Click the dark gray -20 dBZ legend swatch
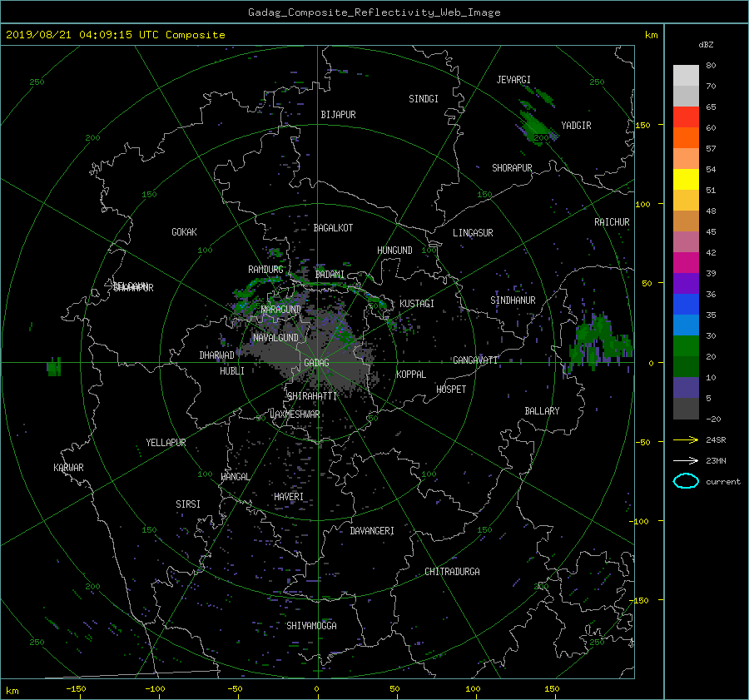This screenshot has width=749, height=700. 686,409
